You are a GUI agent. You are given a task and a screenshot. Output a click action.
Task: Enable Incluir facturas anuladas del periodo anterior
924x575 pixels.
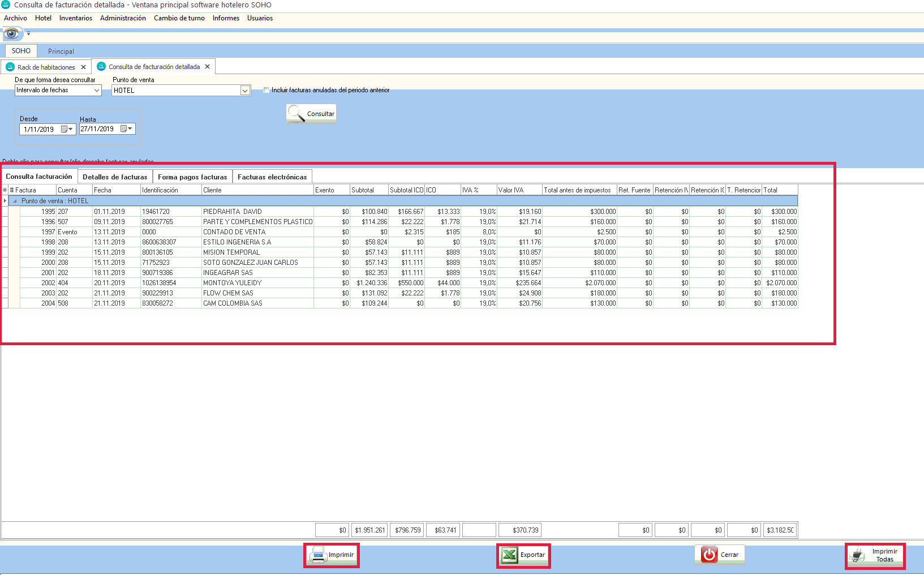(267, 90)
